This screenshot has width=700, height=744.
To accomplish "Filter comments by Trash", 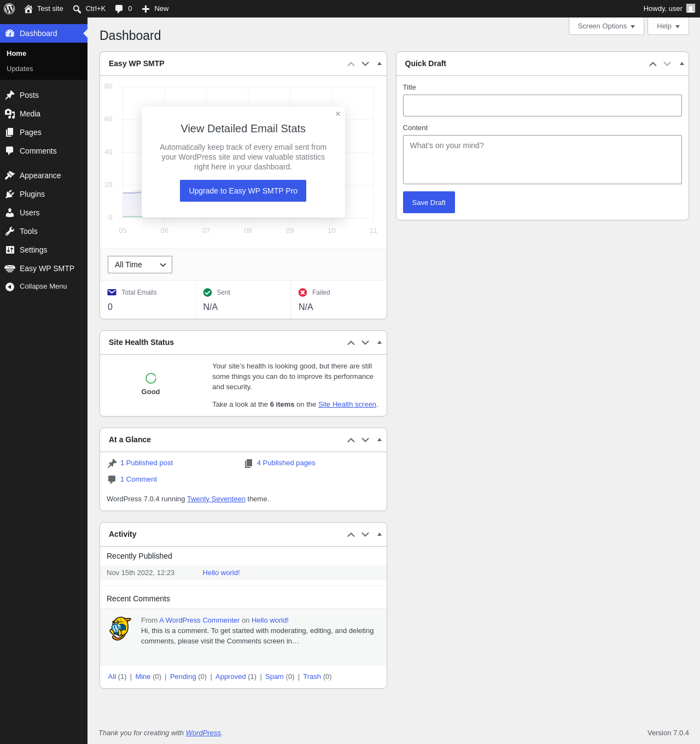I will [x=312, y=677].
